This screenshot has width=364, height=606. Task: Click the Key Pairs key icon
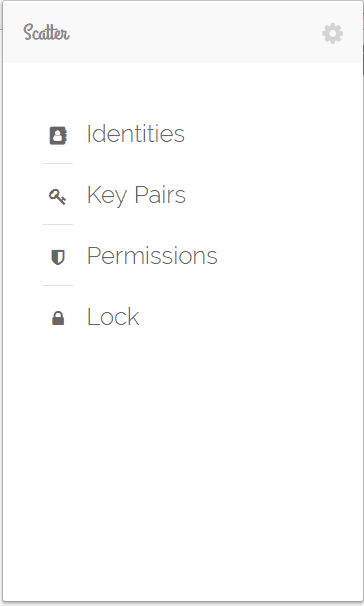[58, 196]
